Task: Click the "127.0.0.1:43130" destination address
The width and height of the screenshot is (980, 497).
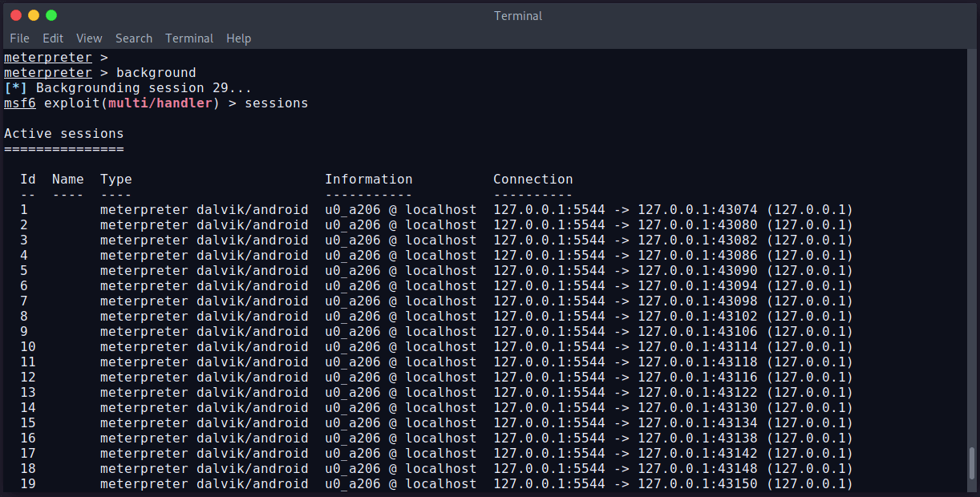Action: click(x=698, y=408)
